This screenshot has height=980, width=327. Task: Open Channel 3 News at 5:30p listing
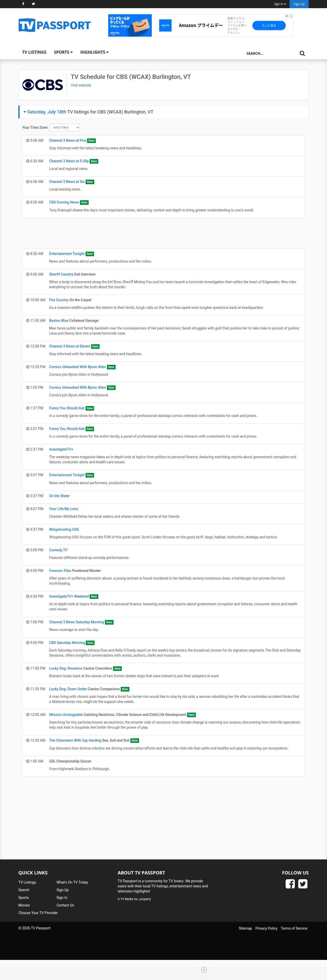69,161
